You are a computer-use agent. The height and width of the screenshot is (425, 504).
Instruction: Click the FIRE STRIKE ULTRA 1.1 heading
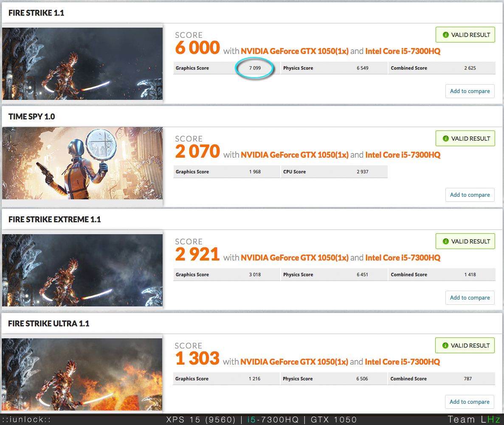(x=48, y=323)
